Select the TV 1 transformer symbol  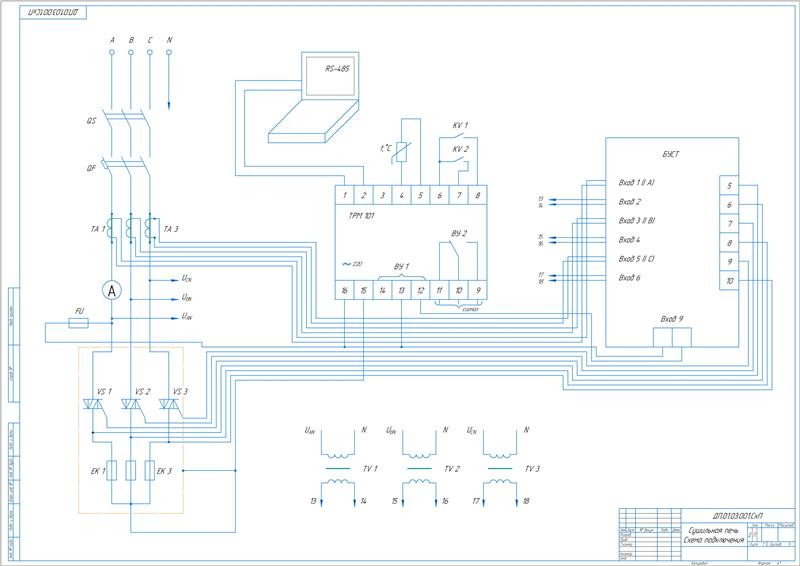(338, 468)
